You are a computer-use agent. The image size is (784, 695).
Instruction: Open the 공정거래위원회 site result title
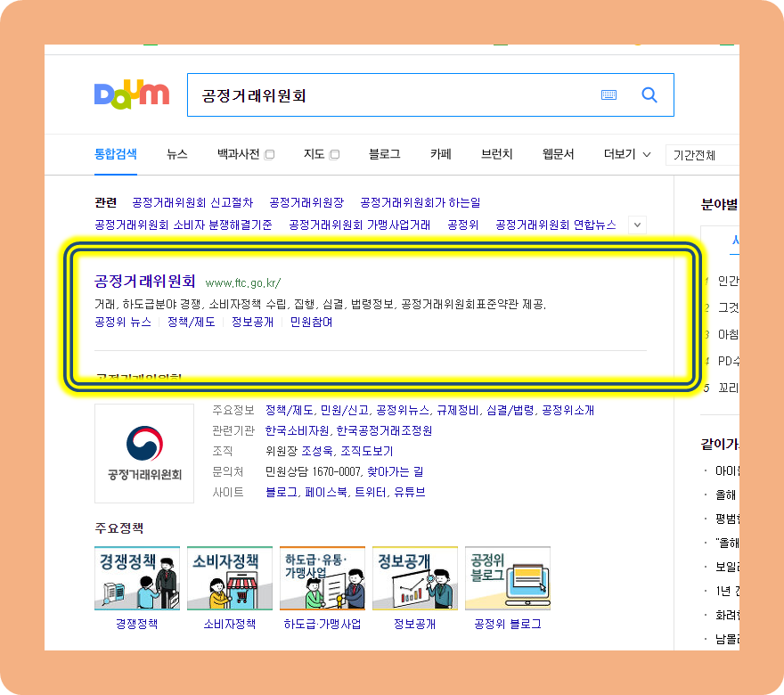point(145,281)
